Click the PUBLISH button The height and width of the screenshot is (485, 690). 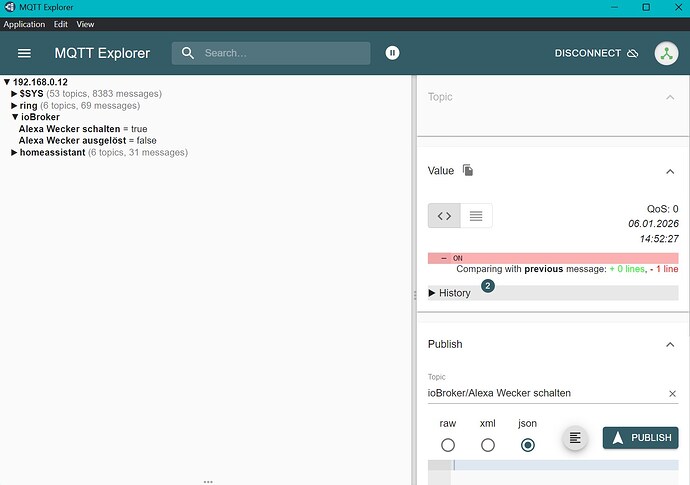coord(640,438)
